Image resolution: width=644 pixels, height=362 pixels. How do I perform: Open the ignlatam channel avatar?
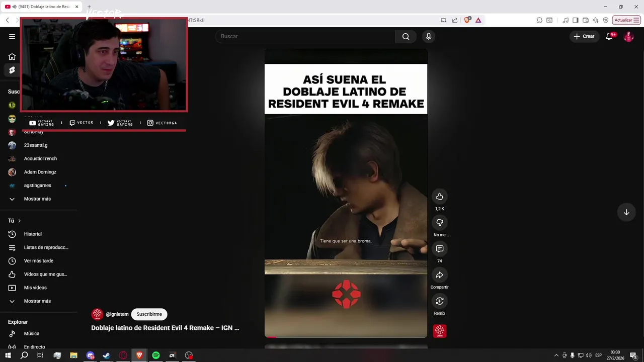point(97,314)
